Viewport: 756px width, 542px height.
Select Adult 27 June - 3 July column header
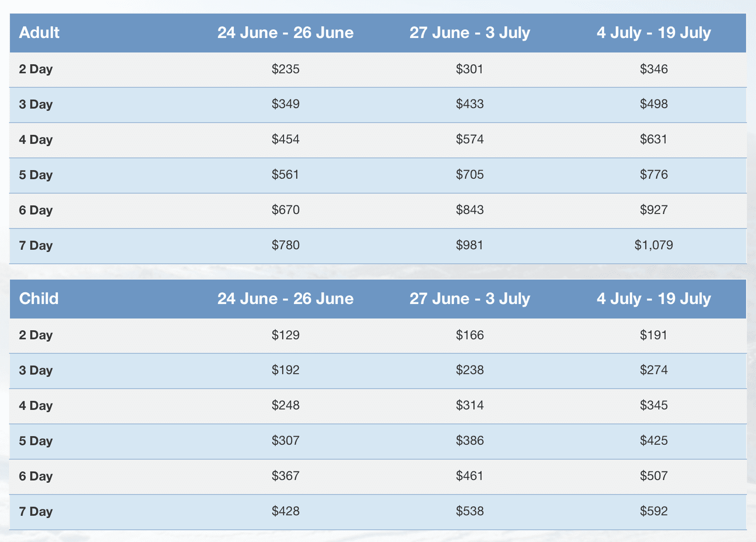point(470,33)
